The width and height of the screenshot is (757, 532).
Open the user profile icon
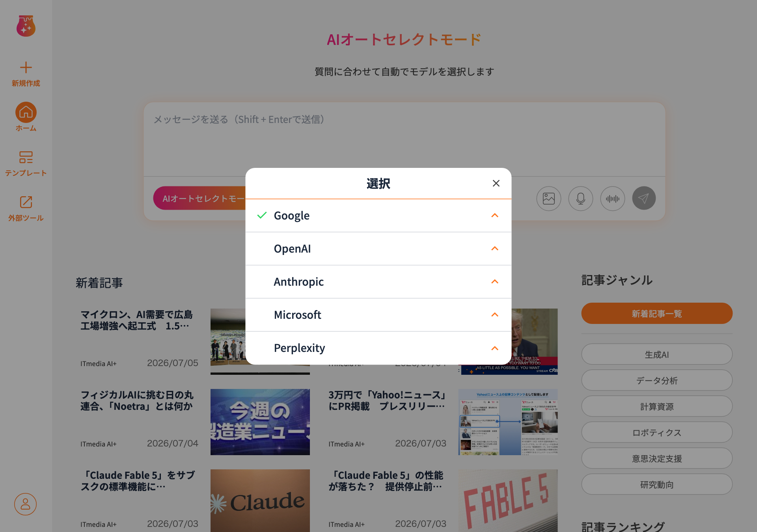click(x=26, y=504)
